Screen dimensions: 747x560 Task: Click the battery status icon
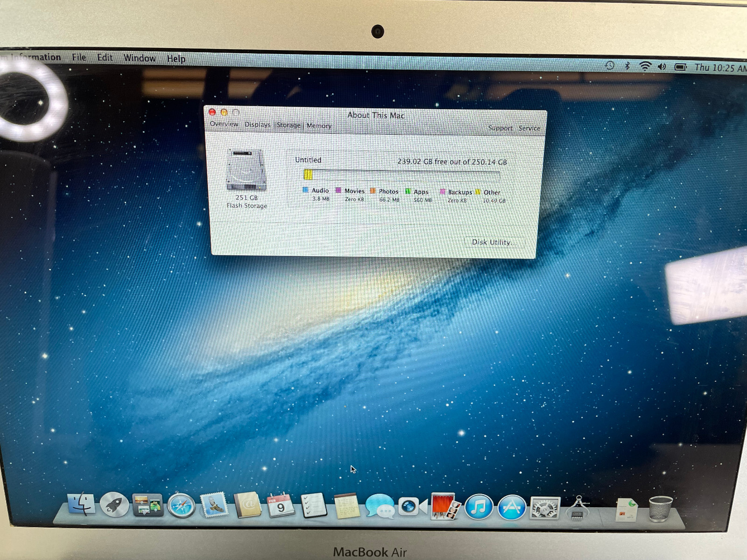tap(681, 67)
